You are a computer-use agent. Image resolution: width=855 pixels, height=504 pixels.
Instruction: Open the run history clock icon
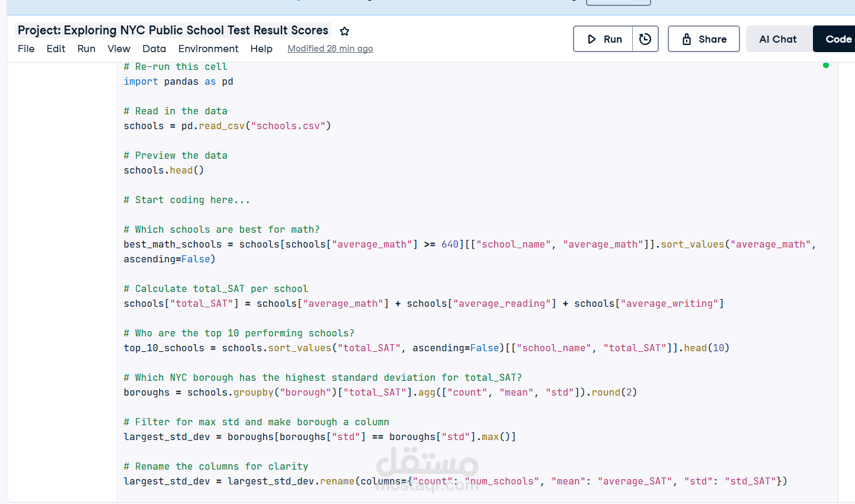pos(645,39)
